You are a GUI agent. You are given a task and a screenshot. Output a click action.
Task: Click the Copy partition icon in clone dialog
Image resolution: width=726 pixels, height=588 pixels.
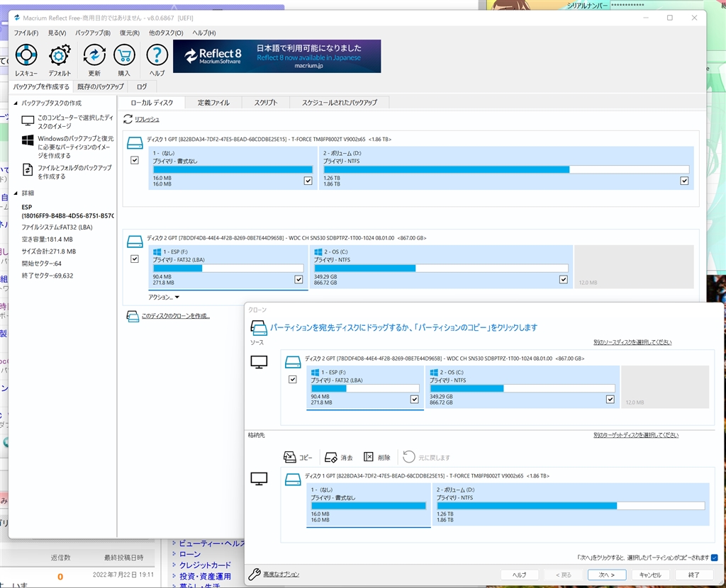click(290, 457)
